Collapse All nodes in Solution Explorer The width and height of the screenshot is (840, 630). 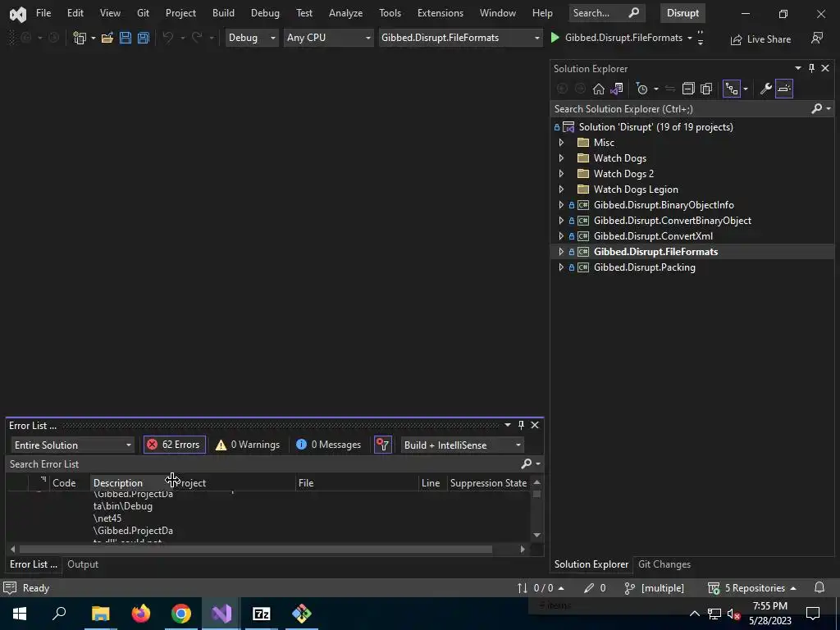click(688, 89)
